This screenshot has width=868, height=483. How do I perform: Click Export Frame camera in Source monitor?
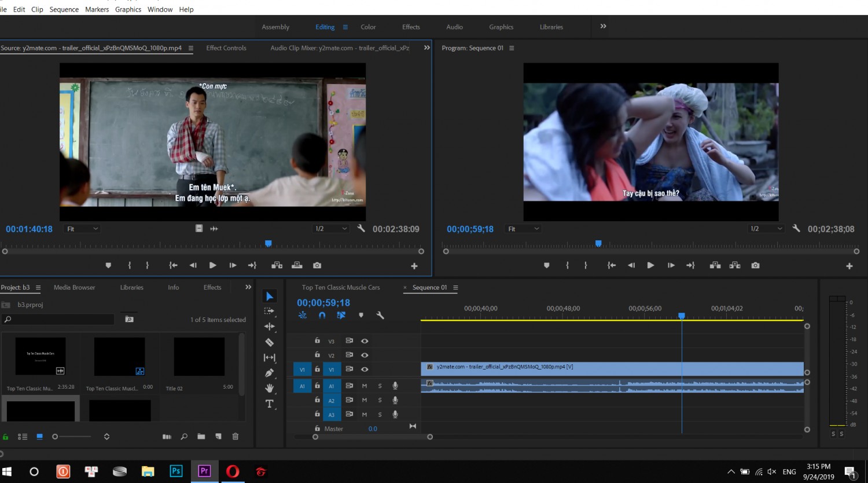[317, 265]
